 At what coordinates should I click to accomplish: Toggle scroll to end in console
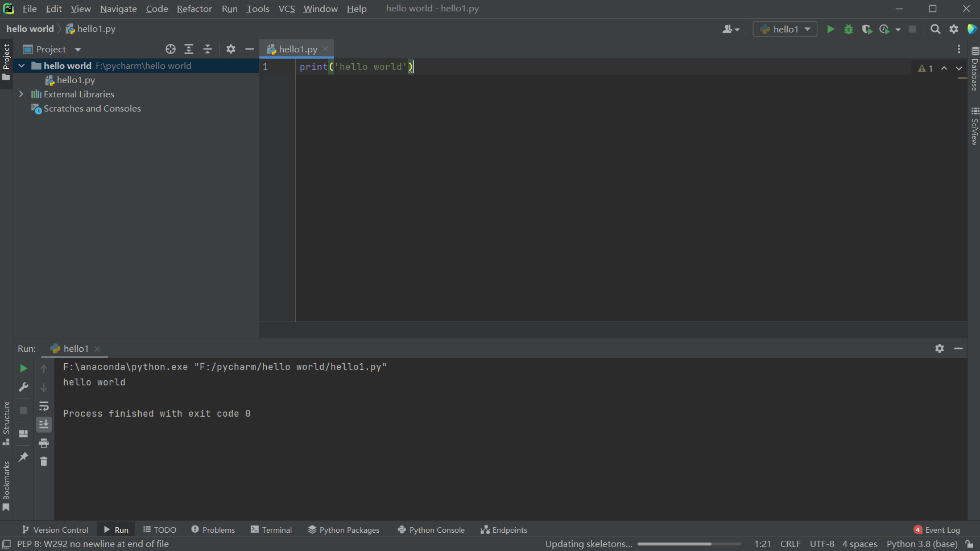pyautogui.click(x=44, y=425)
